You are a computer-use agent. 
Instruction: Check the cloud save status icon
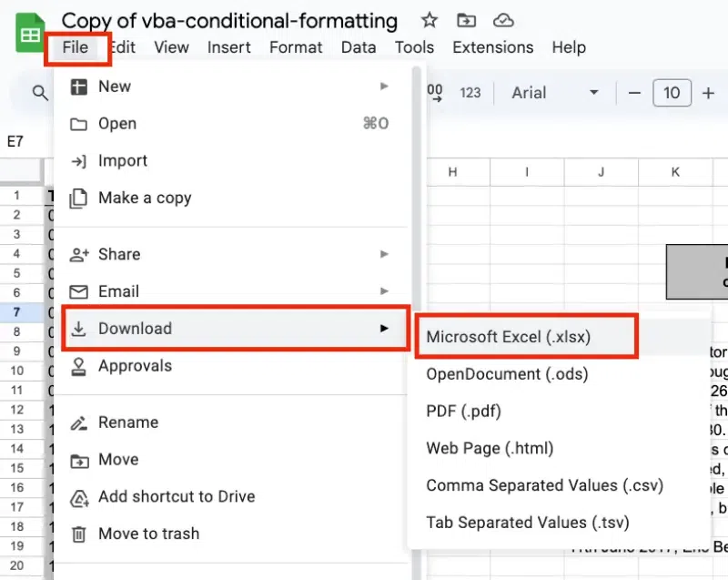[502, 20]
